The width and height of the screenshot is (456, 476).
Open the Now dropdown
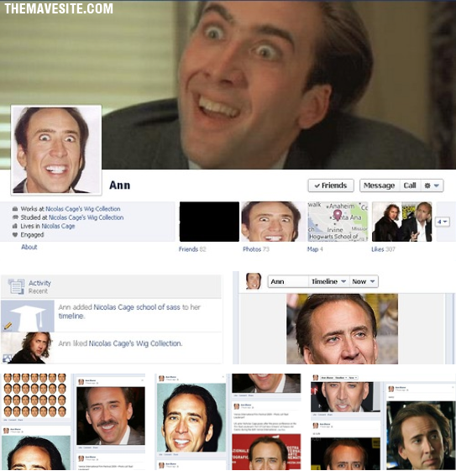pos(364,281)
